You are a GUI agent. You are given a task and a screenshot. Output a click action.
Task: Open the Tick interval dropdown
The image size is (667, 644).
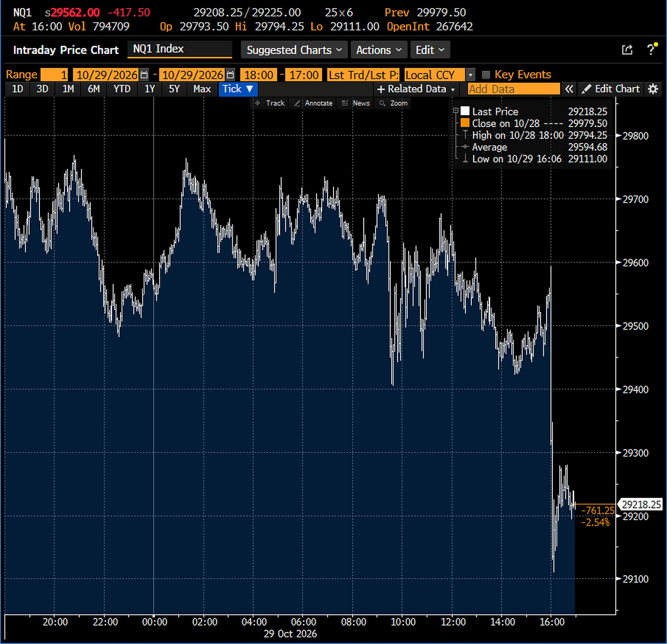coord(238,89)
